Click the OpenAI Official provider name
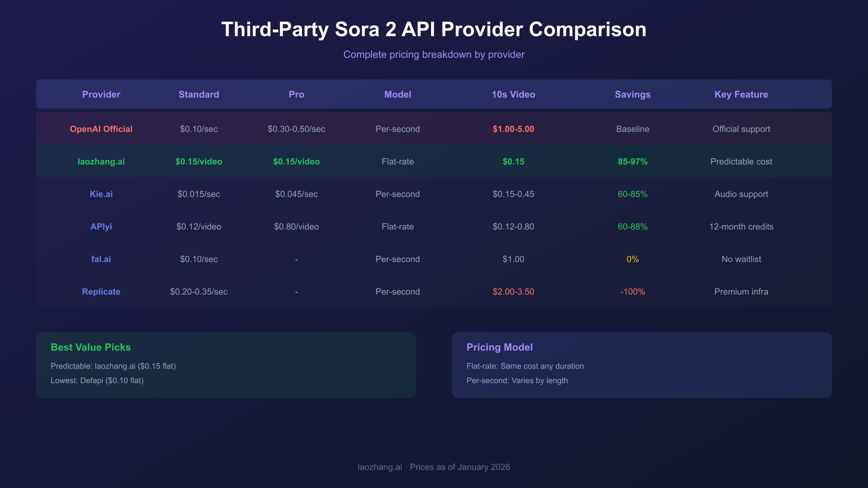Screen dimensions: 868x488 (x=101, y=129)
